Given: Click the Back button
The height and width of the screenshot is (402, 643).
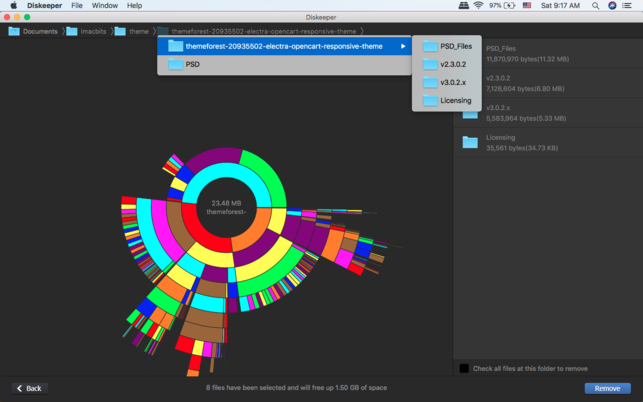Looking at the screenshot, I should click(x=30, y=388).
